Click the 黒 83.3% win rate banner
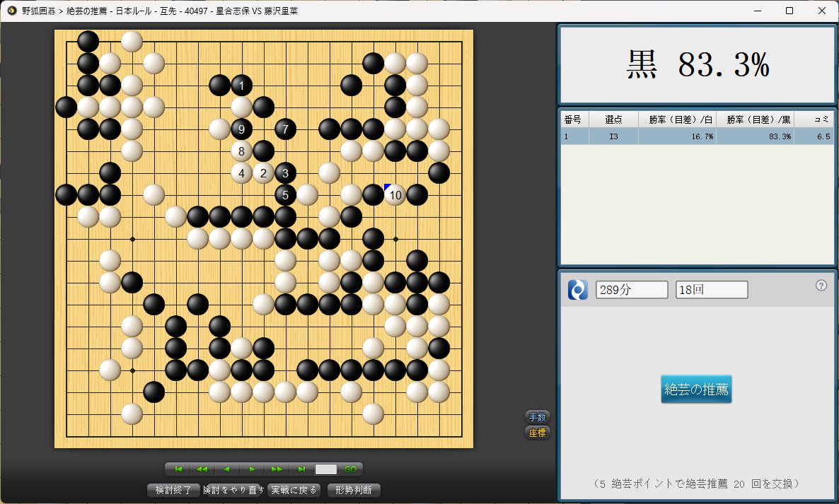The width and height of the screenshot is (839, 504). [x=697, y=64]
